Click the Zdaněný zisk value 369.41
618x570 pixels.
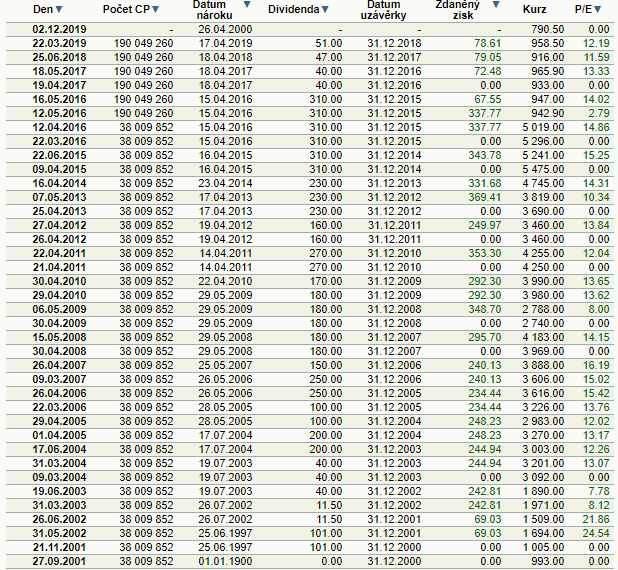484,197
